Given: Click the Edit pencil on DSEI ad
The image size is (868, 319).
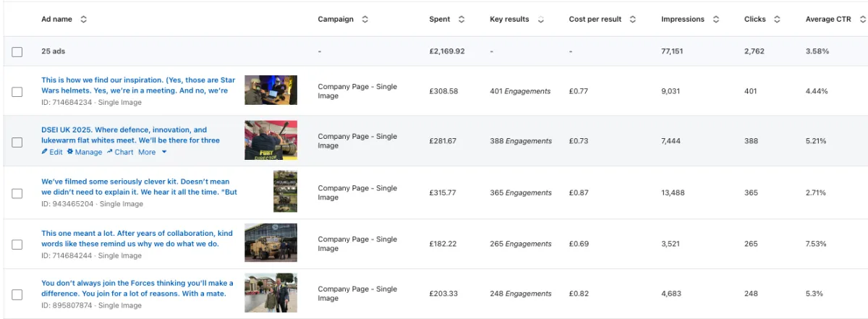Looking at the screenshot, I should click(x=52, y=152).
